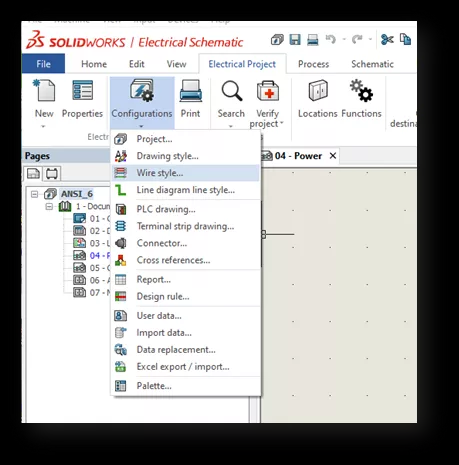459x465 pixels.
Task: Click the Cut scissors icon
Action: (x=387, y=39)
